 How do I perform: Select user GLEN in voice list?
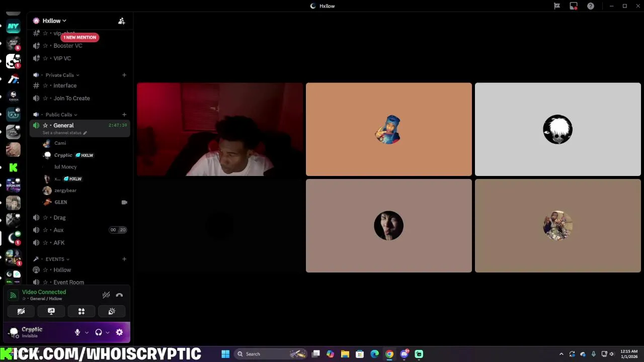(60, 202)
